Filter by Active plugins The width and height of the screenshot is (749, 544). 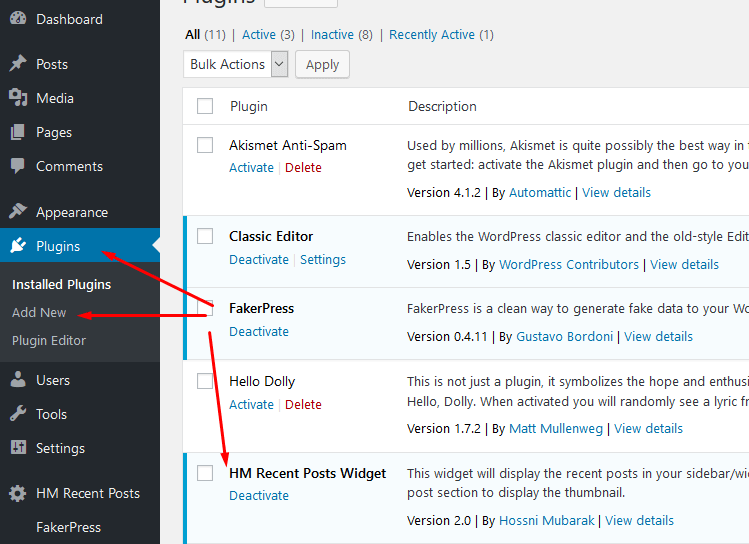[x=258, y=35]
